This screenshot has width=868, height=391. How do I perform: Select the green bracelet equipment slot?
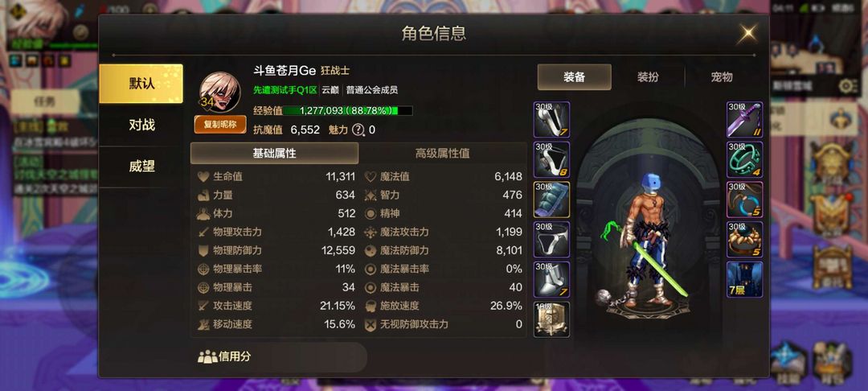[744, 159]
